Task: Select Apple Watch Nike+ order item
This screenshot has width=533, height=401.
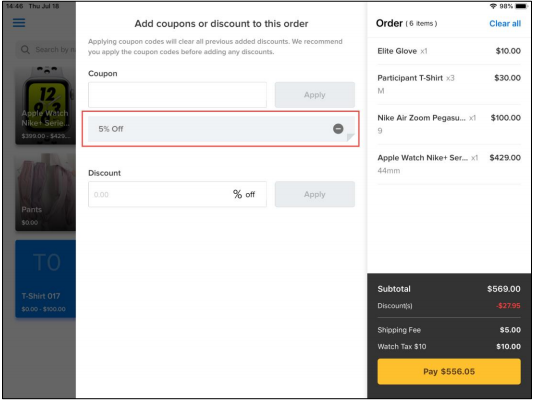Action: click(x=449, y=164)
